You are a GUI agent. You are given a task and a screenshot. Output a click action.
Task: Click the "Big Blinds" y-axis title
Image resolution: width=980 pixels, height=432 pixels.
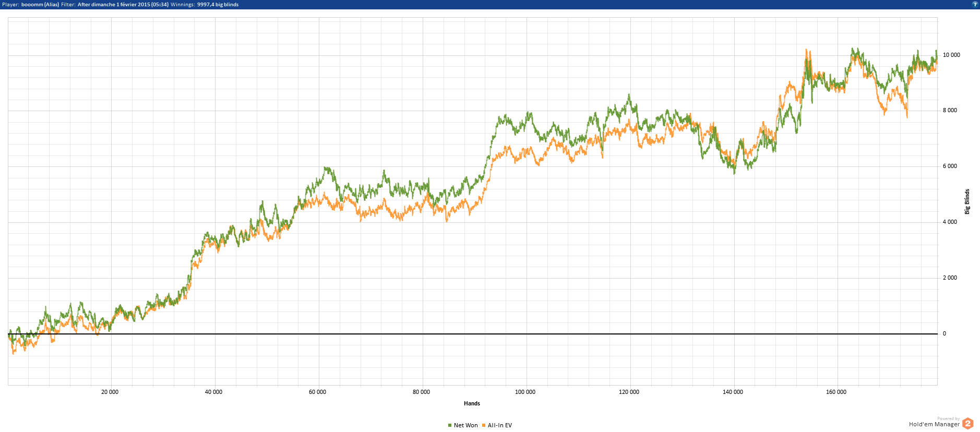967,201
